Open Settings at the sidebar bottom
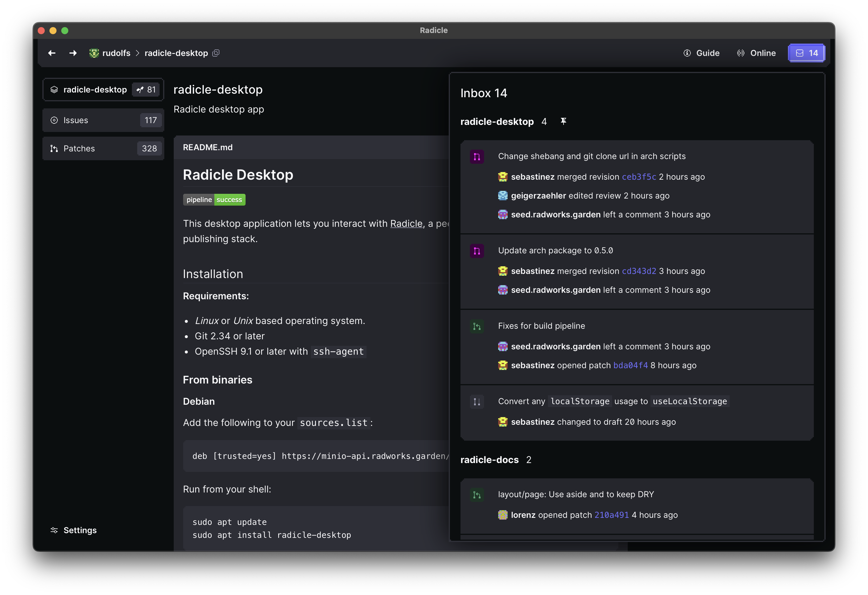The width and height of the screenshot is (868, 595). (74, 530)
